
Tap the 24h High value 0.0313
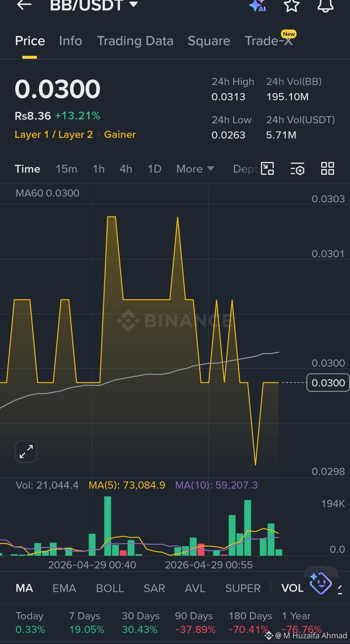pos(228,97)
